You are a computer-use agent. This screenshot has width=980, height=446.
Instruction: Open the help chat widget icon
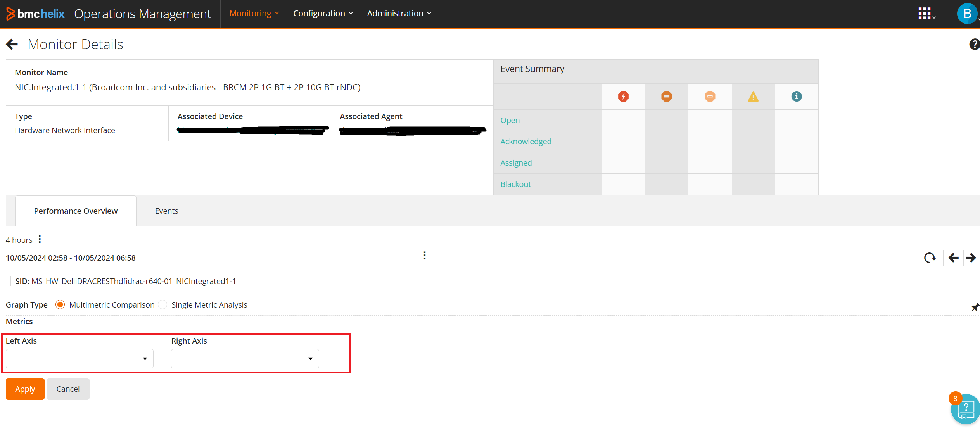tap(965, 410)
